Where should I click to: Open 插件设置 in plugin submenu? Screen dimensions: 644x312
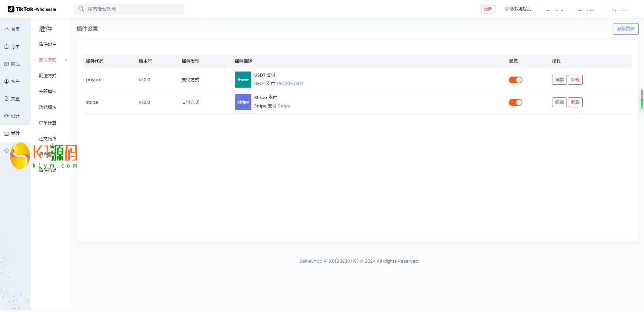tap(48, 44)
